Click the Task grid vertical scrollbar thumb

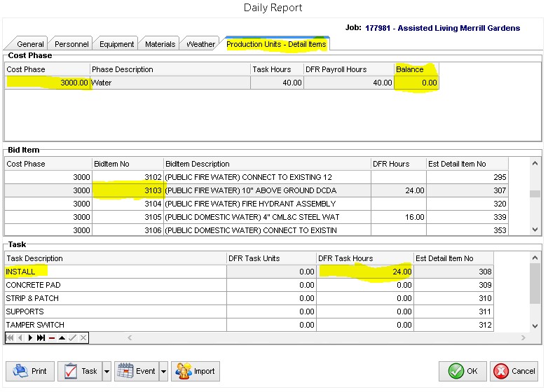(x=535, y=283)
